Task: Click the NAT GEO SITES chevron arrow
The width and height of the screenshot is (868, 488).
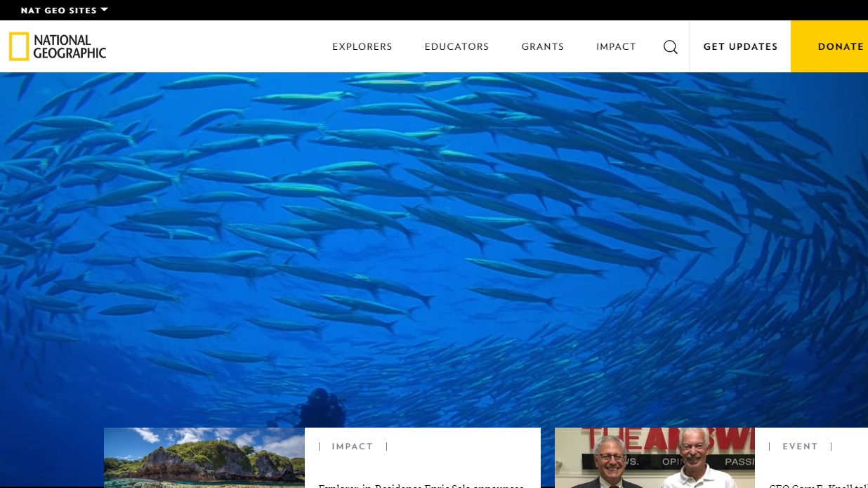Action: click(x=103, y=10)
